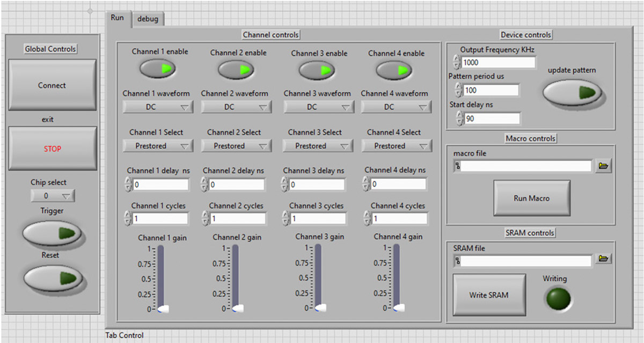Open Channel 1 waveform dropdown
644x343 pixels.
coord(158,107)
